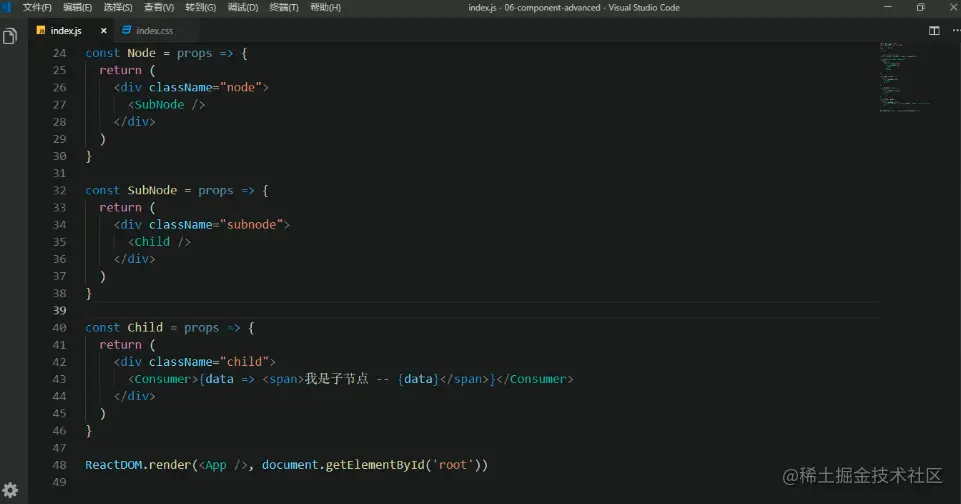Click 'document.getElementById' in line 48

point(343,465)
